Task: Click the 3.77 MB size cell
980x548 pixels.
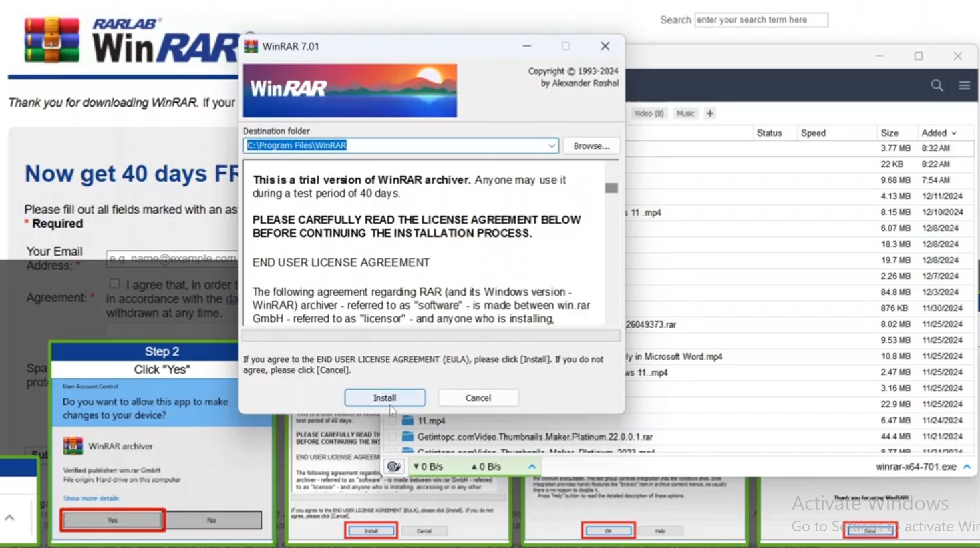Action: click(x=895, y=148)
